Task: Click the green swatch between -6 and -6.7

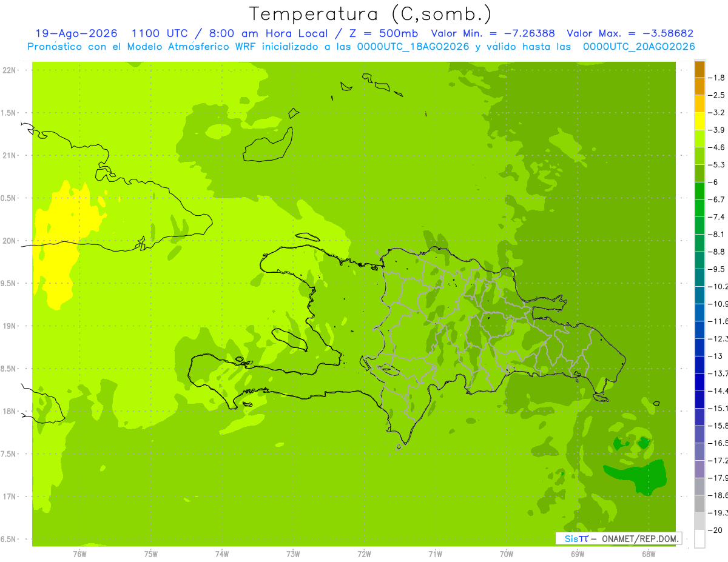Action: (699, 191)
